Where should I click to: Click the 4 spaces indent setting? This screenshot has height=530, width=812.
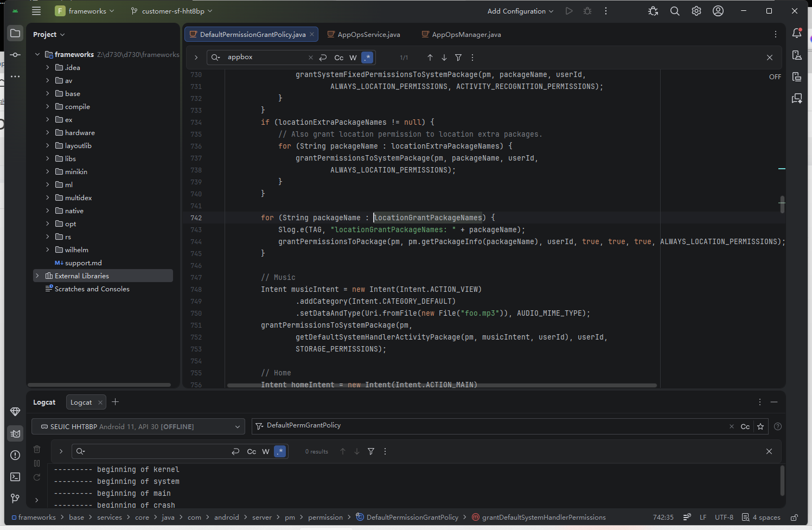tap(761, 518)
